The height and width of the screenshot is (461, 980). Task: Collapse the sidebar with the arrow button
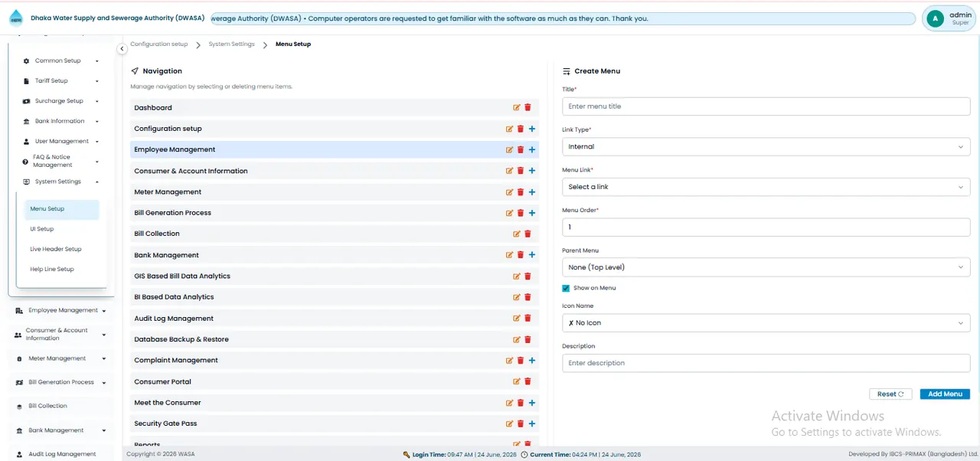(122, 49)
